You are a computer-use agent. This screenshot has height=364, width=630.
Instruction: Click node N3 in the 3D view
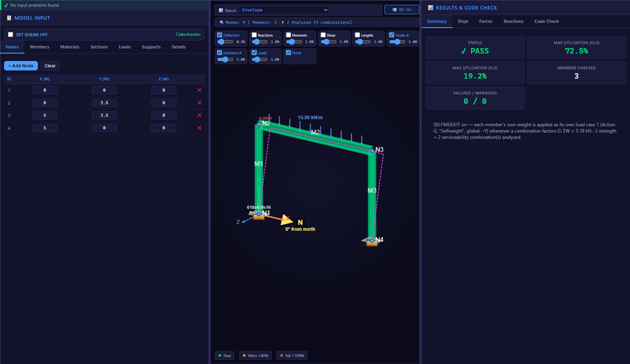coord(372,151)
